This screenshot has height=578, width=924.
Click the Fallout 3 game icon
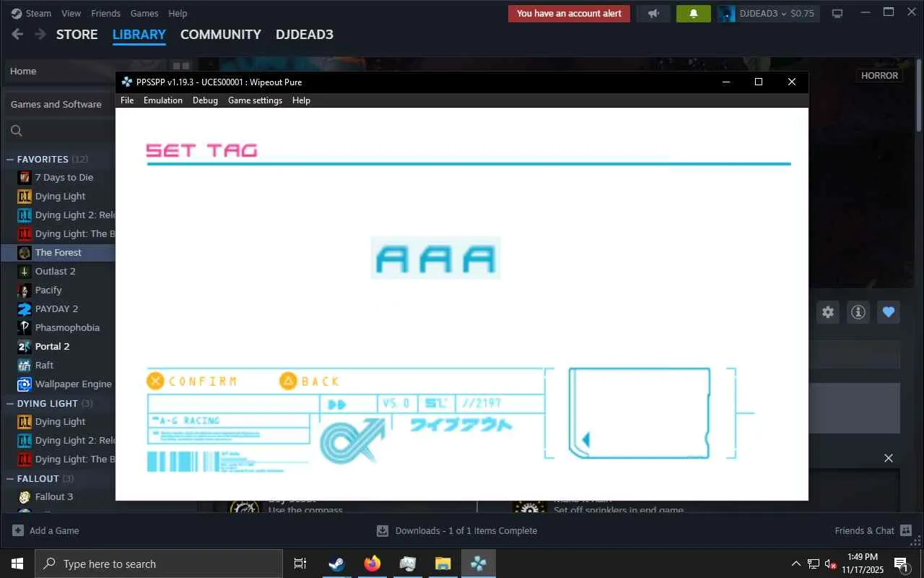coord(25,496)
